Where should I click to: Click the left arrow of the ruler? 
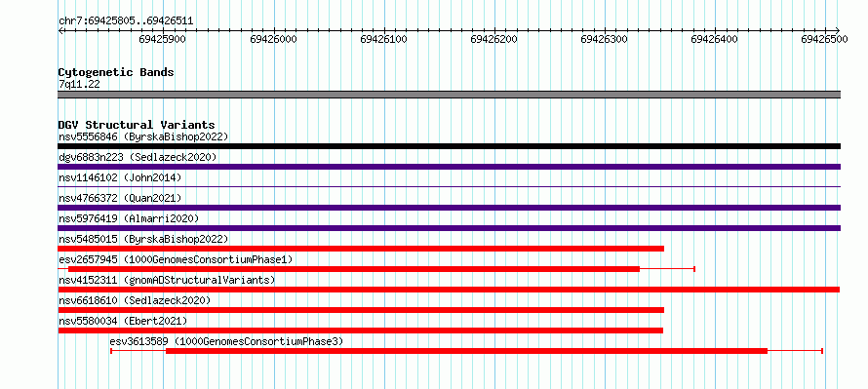click(60, 30)
